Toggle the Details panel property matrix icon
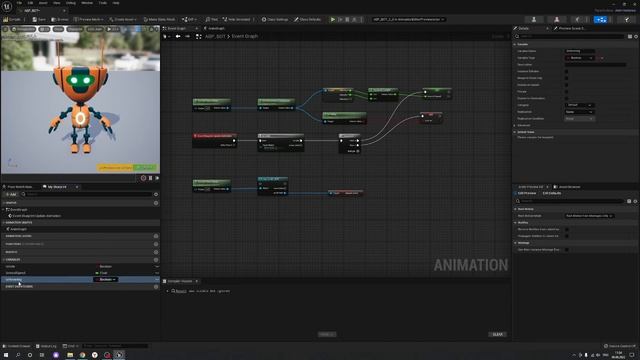 [x=630, y=36]
